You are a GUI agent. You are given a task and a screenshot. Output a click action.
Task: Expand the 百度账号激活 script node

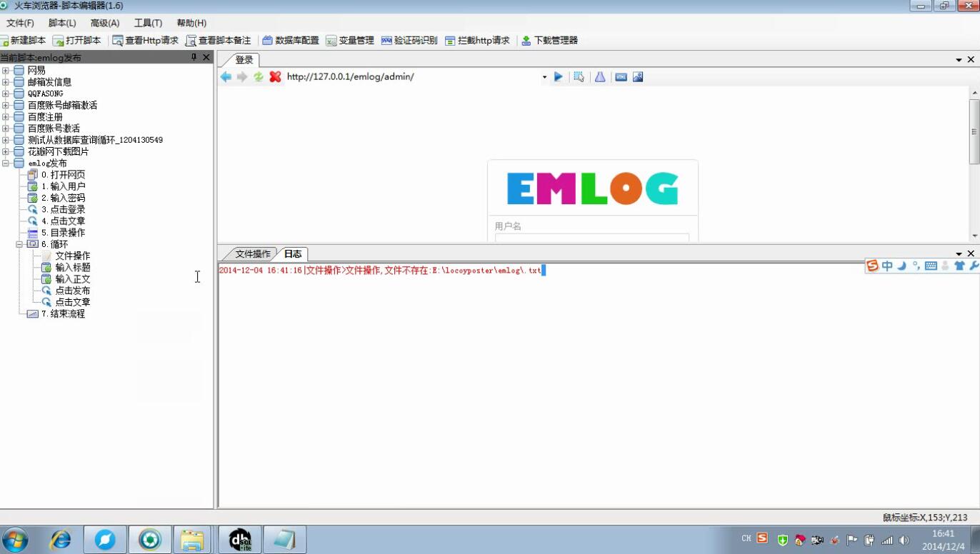coord(6,129)
